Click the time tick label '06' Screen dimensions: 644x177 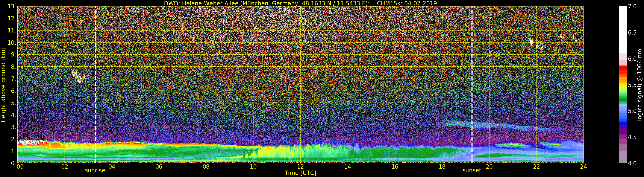159,167
